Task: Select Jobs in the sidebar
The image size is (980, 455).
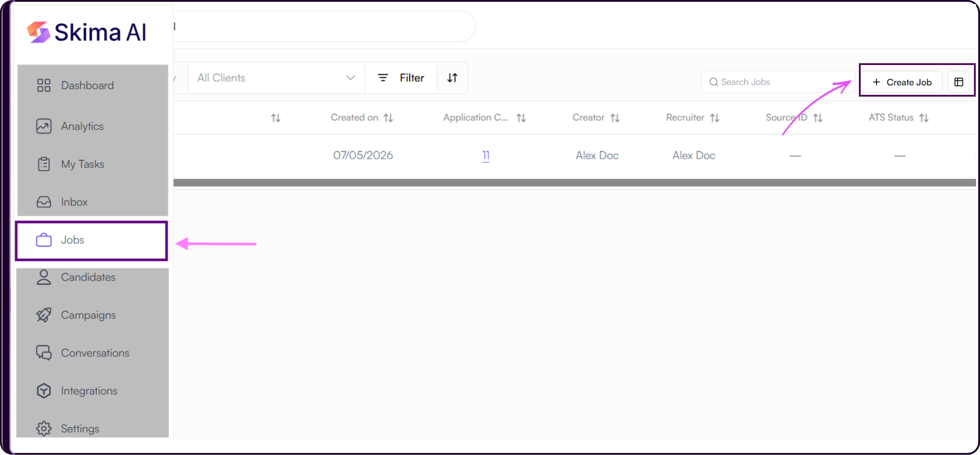Action: [92, 240]
